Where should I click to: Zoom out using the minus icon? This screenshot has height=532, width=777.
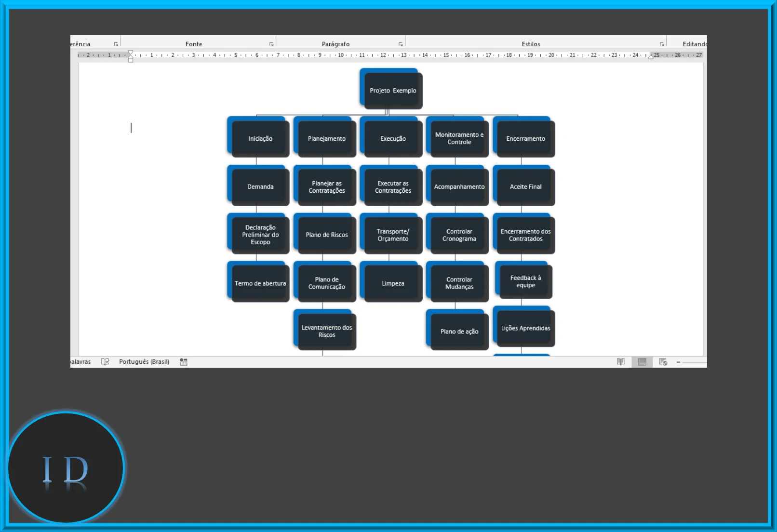[x=678, y=362]
